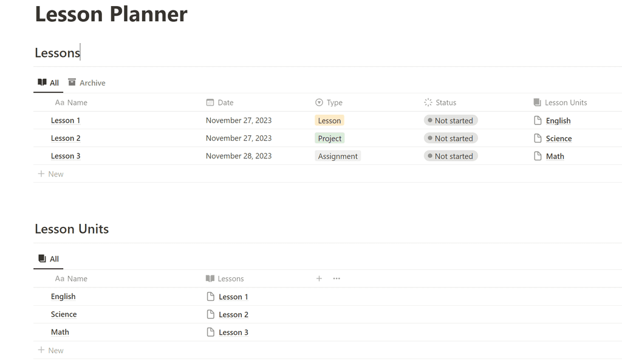Open the three-dot options menu for Lesson Units
Viewport: 622px width, 364px height.
point(337,278)
